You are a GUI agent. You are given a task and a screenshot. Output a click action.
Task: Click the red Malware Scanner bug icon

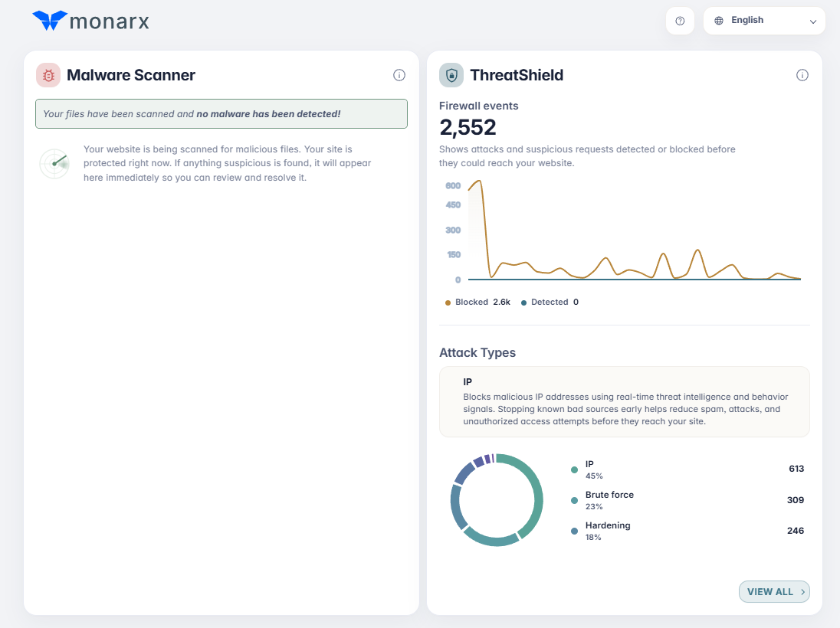(48, 75)
